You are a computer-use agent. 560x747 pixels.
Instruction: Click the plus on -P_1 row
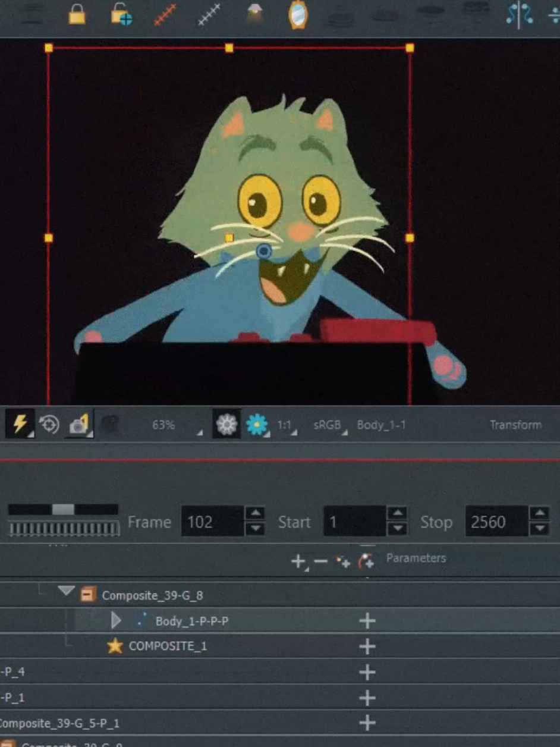[367, 698]
